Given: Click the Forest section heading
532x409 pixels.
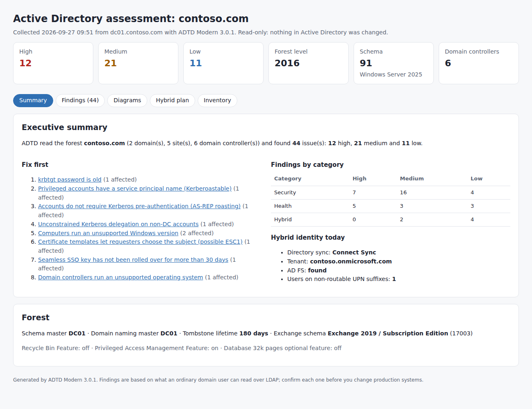Looking at the screenshot, I should click(x=36, y=317).
